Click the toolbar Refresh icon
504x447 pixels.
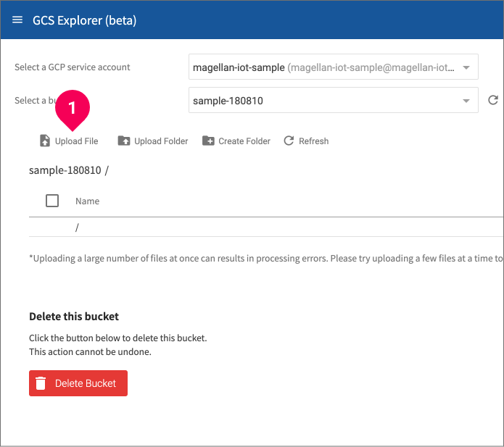pyautogui.click(x=289, y=141)
